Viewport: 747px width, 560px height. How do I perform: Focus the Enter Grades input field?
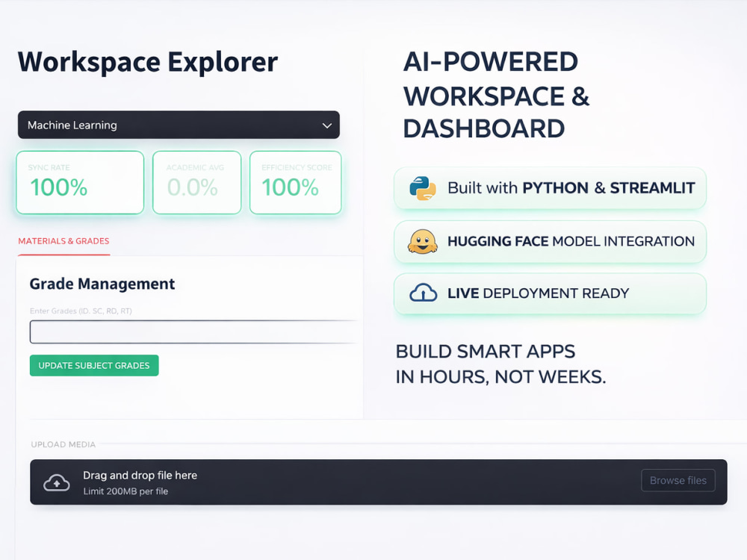[193, 332]
